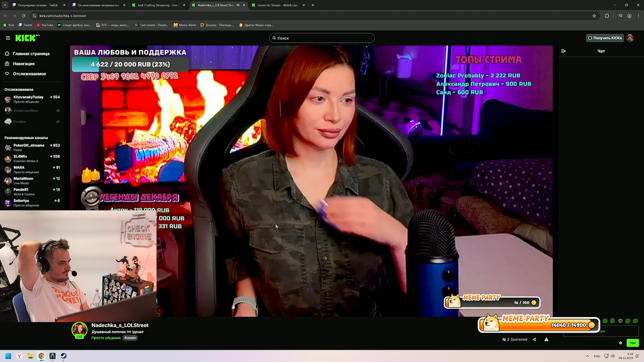644x362 pixels.
Task: Bookmark this page with star icon
Action: point(594,16)
